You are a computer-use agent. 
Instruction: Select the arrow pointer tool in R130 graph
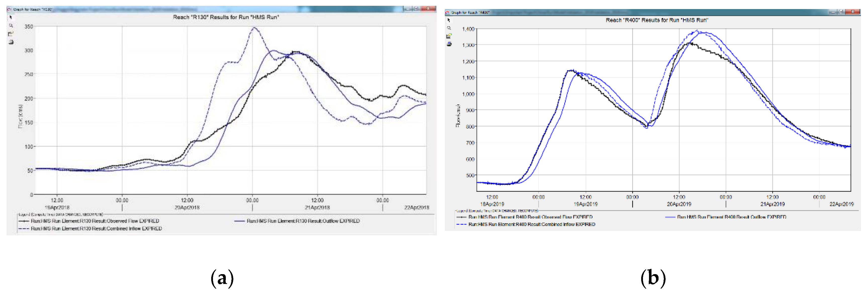pos(11,17)
